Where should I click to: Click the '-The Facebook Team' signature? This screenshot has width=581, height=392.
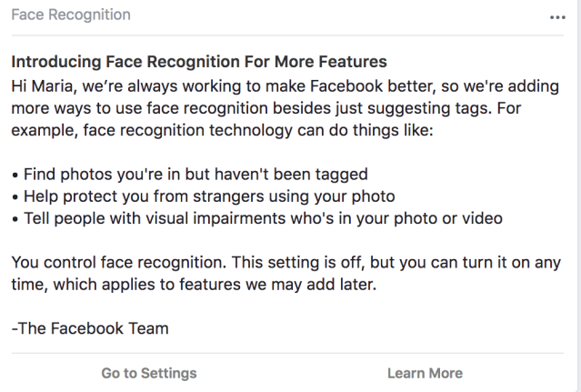click(90, 328)
